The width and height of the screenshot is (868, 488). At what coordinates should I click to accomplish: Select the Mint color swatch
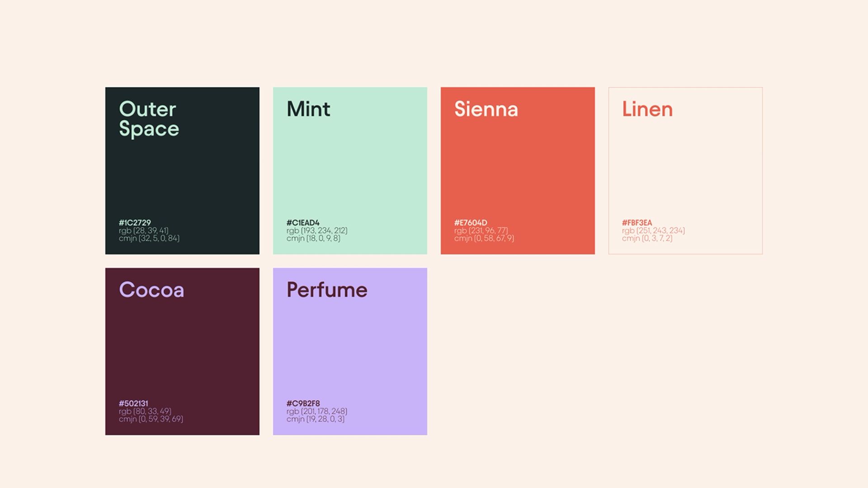pyautogui.click(x=350, y=172)
